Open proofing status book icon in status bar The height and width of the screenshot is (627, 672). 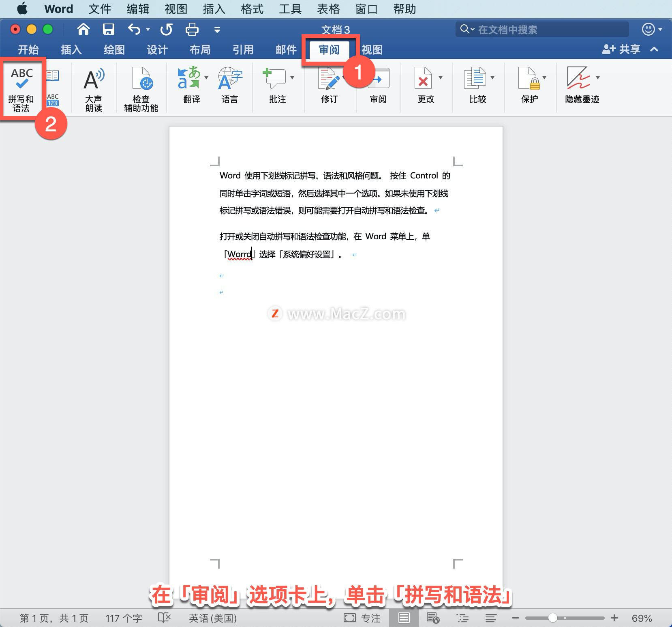pyautogui.click(x=164, y=618)
